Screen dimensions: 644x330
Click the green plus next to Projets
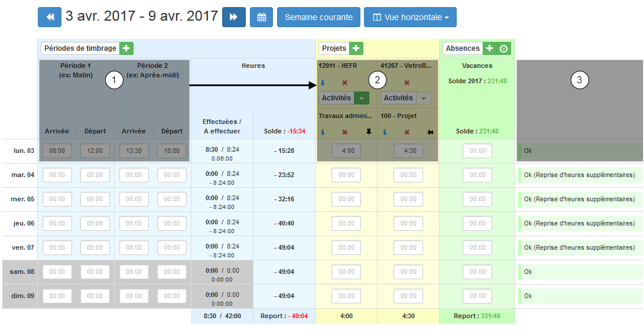coord(356,48)
